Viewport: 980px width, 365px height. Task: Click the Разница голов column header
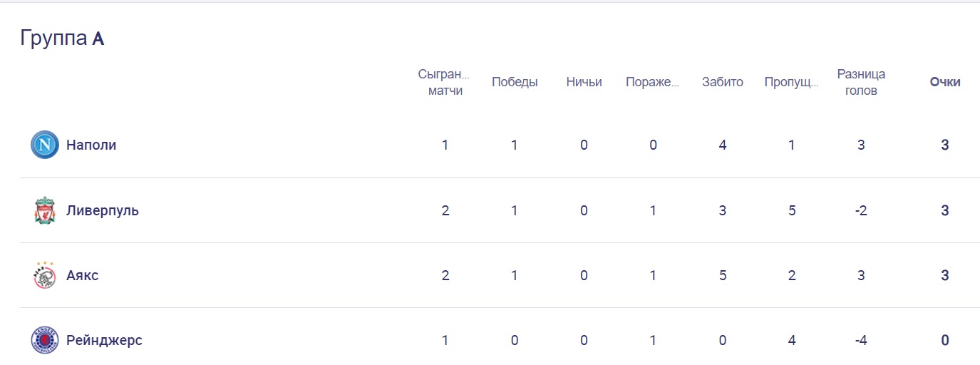pos(861,82)
